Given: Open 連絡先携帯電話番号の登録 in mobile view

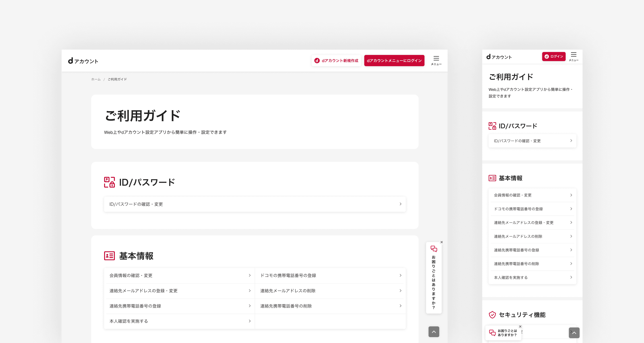Looking at the screenshot, I should tap(532, 250).
